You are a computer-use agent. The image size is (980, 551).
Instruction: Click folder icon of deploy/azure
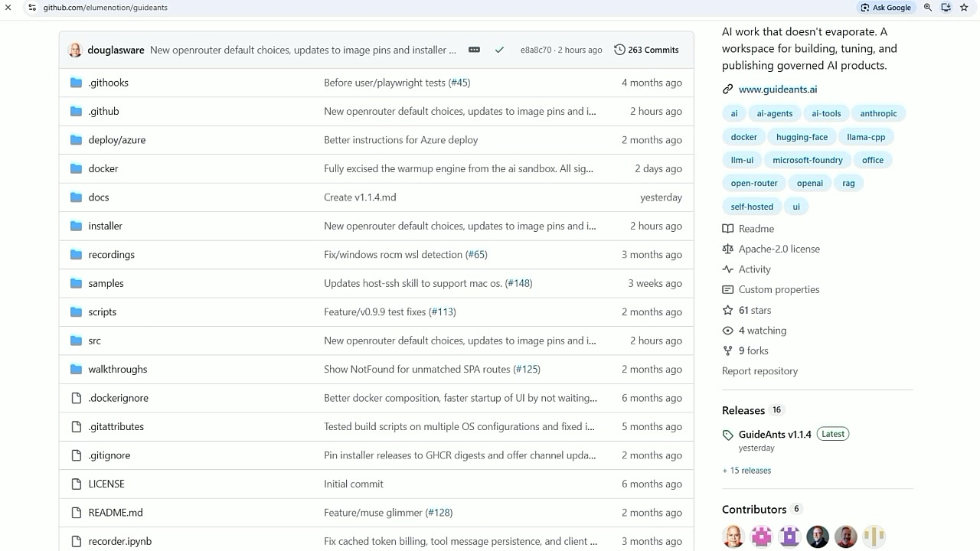click(76, 140)
